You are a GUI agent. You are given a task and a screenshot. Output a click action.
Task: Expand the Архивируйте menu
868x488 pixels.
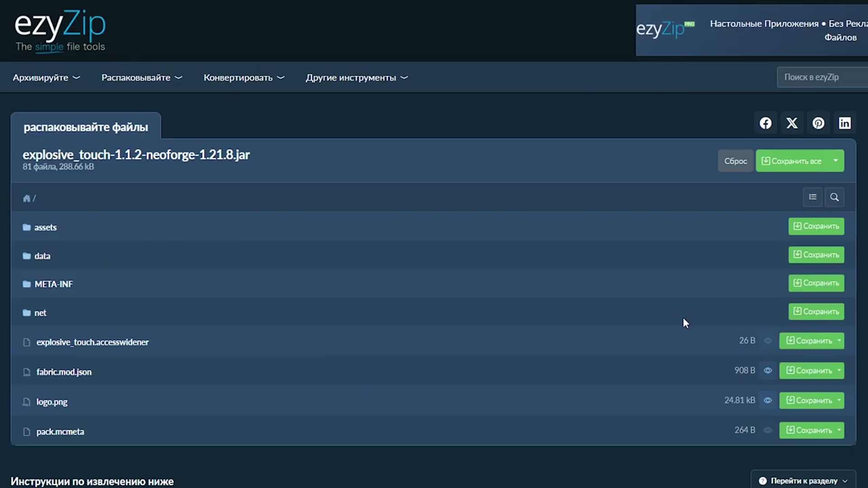[47, 77]
